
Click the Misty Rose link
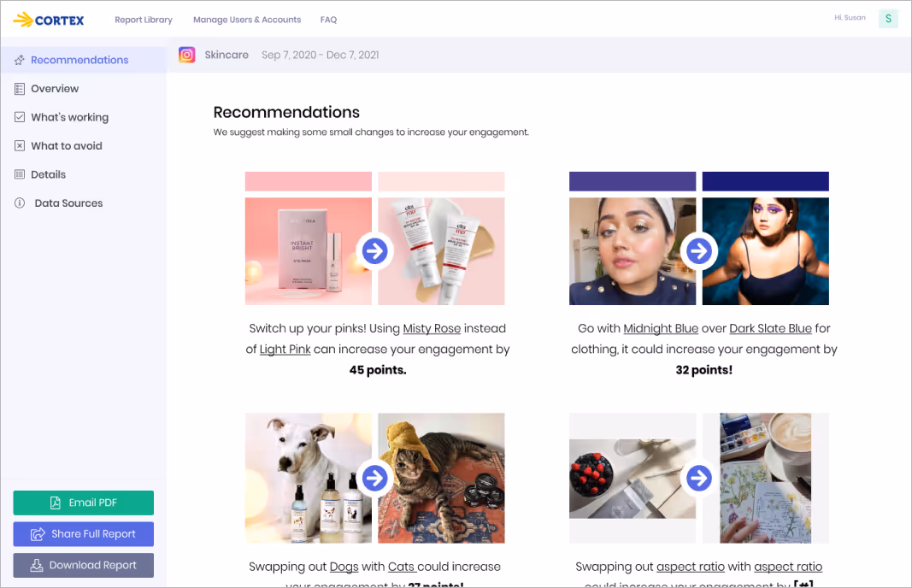point(432,328)
